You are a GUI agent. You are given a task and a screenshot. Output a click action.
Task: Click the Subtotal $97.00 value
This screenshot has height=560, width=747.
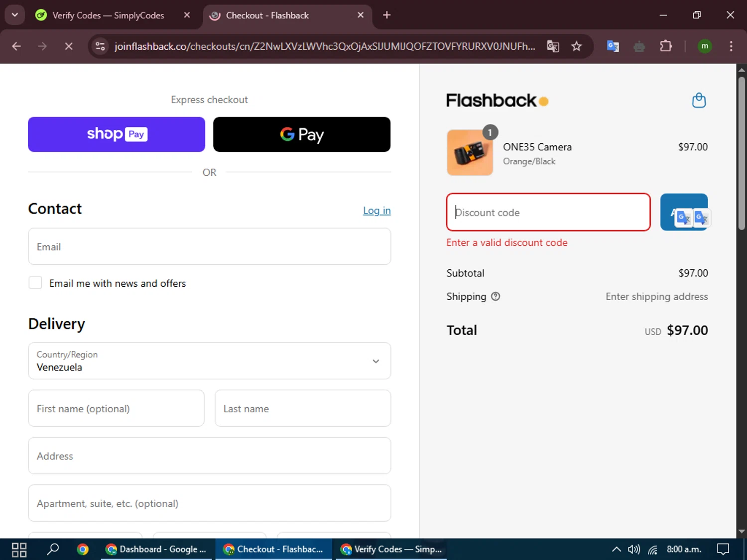[x=693, y=273]
